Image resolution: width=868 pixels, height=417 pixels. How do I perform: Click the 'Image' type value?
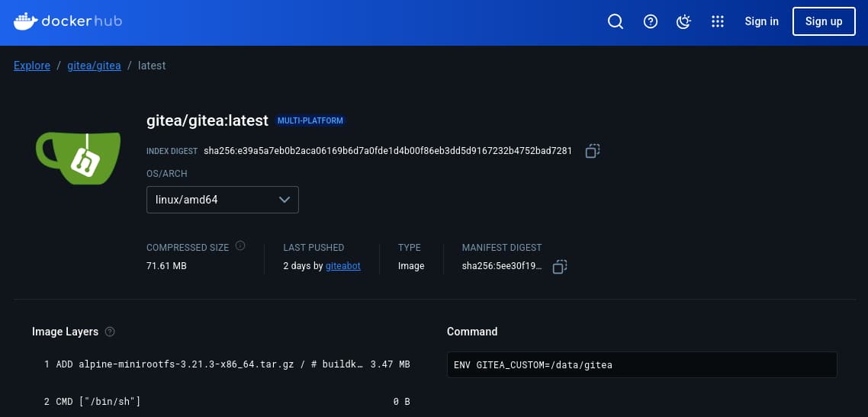pyautogui.click(x=411, y=266)
